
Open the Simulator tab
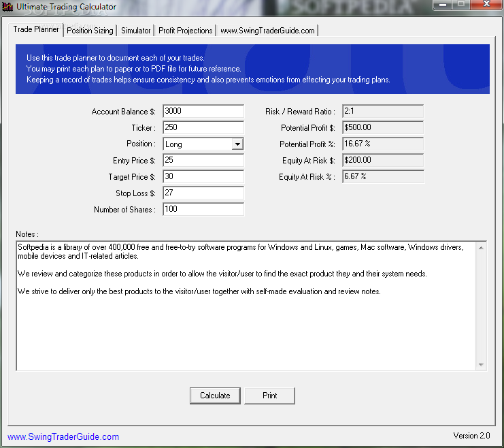135,31
